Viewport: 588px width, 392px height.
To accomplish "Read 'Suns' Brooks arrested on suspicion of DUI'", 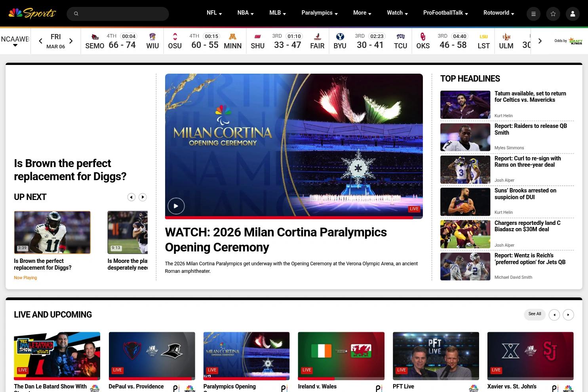I will click(x=525, y=194).
